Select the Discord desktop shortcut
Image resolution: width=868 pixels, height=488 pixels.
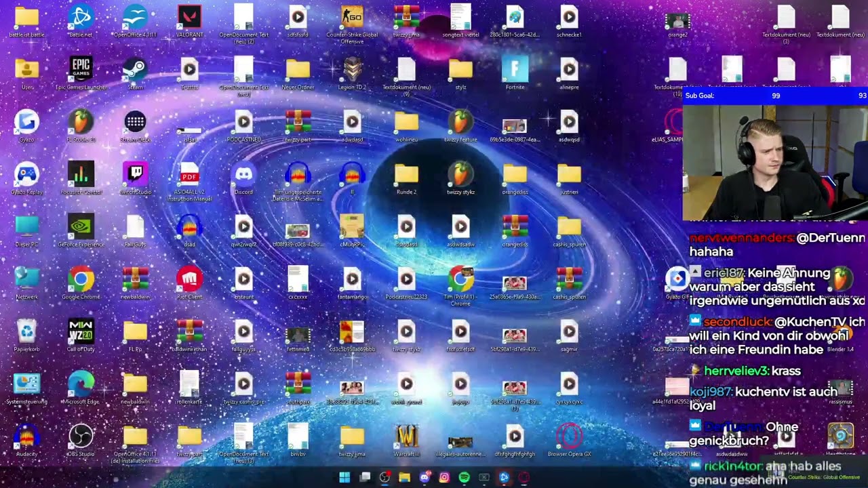(x=243, y=178)
